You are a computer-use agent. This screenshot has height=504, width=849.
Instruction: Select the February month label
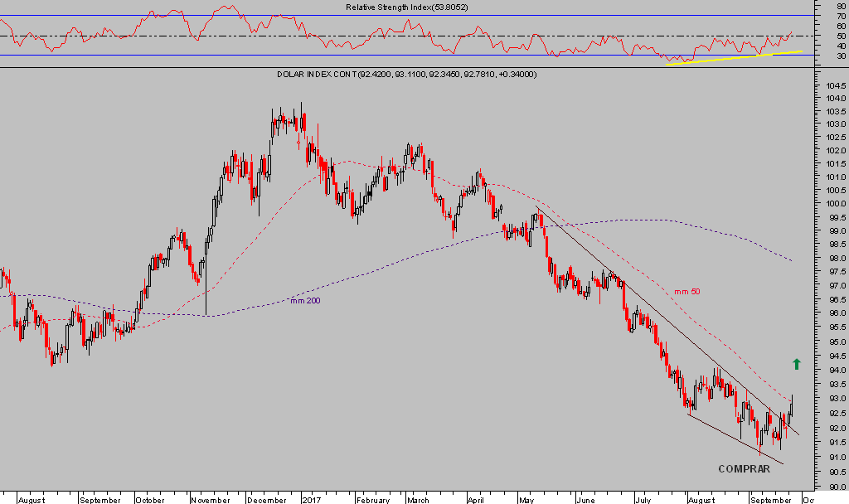tap(371, 500)
